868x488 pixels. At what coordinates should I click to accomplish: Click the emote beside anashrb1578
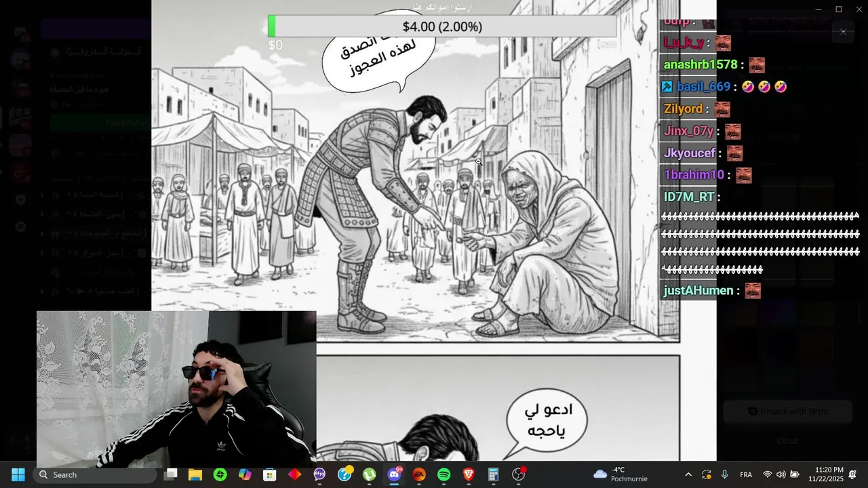757,65
